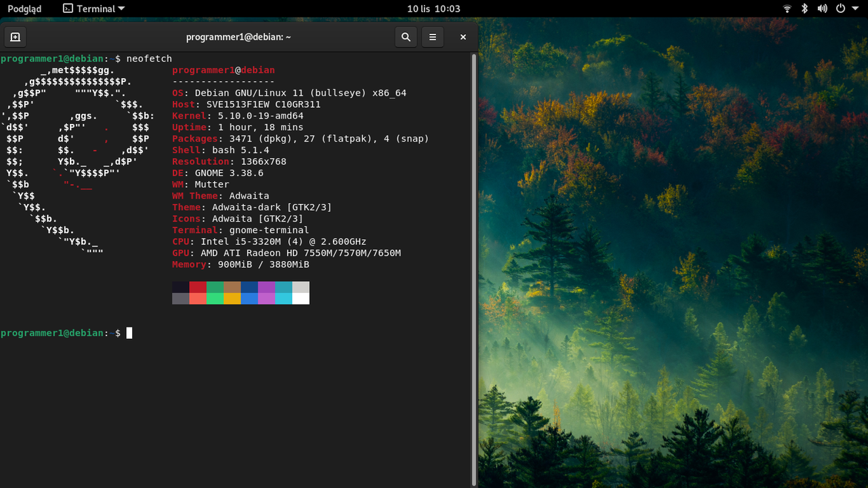Click the white swatch in neofetch palette

pos(300,298)
